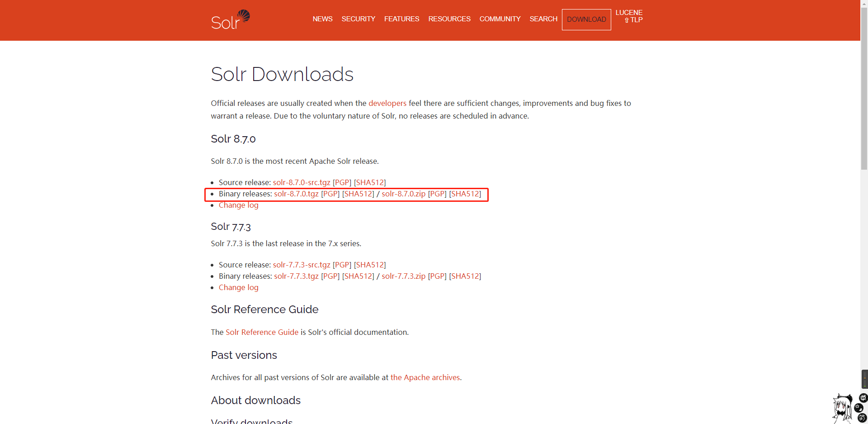Visit the Apache archives link
Viewport: 868px width, 424px height.
[425, 377]
